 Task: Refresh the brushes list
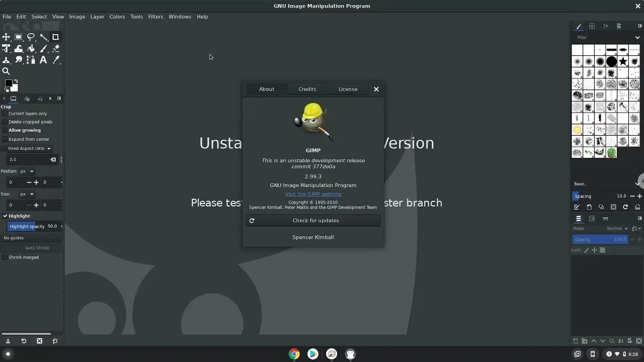tap(625, 207)
